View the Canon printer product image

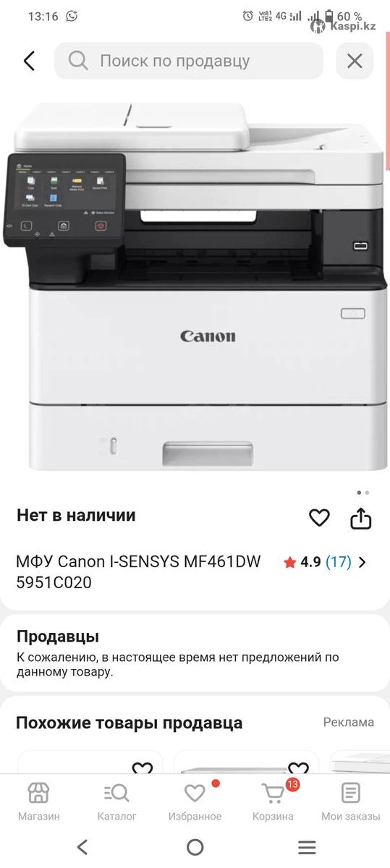point(195,286)
